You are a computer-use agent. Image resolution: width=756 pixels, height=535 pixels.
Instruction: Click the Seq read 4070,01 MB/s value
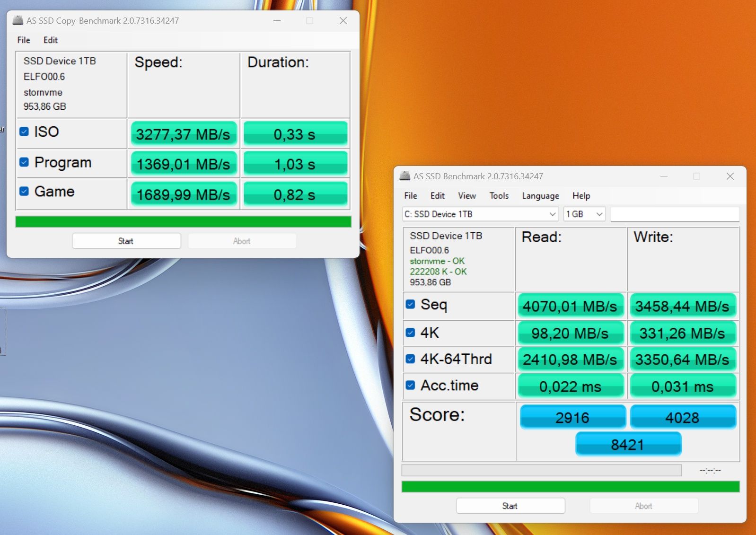pyautogui.click(x=571, y=307)
